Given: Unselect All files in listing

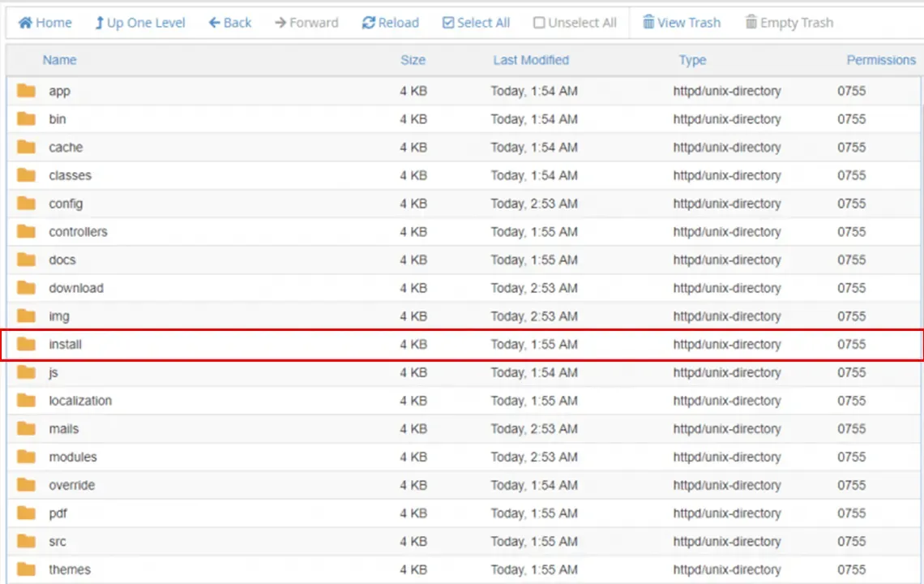Looking at the screenshot, I should click(x=575, y=23).
